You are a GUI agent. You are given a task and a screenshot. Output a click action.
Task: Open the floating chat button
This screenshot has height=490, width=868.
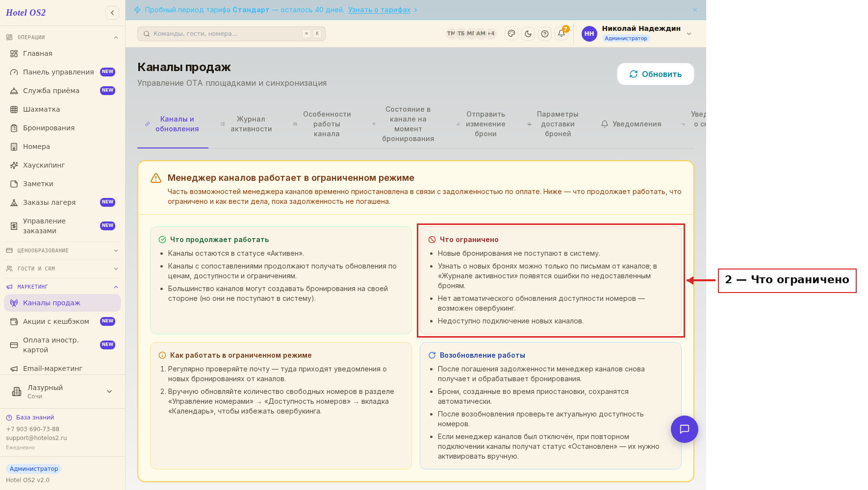pyautogui.click(x=684, y=429)
